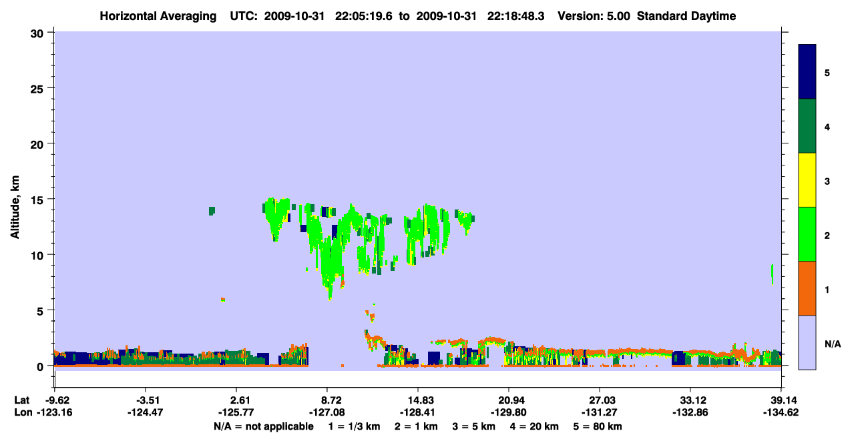The width and height of the screenshot is (868, 445).
Task: Click the yellow colorbar segment labeled 3
Action: tap(807, 180)
